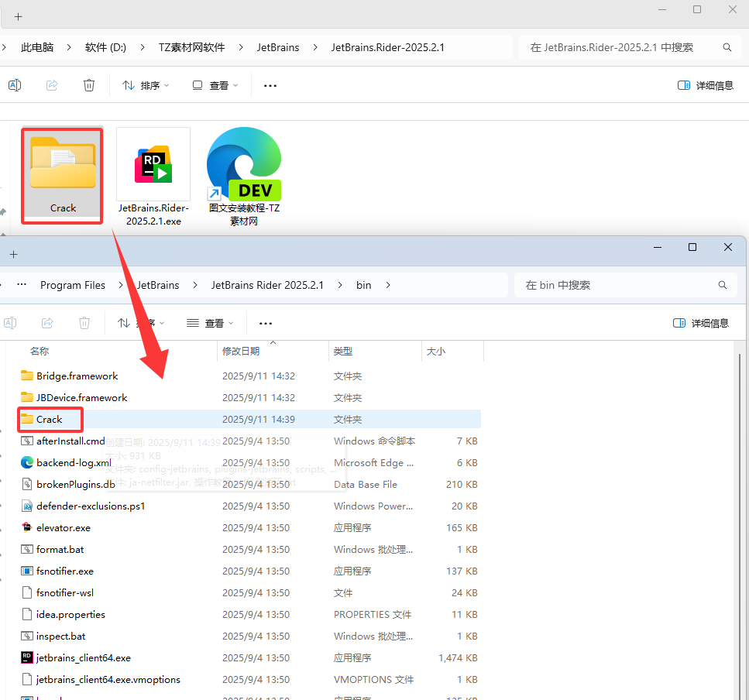The width and height of the screenshot is (749, 700).
Task: Toggle 详细信息 details pane in top window
Action: tap(706, 85)
